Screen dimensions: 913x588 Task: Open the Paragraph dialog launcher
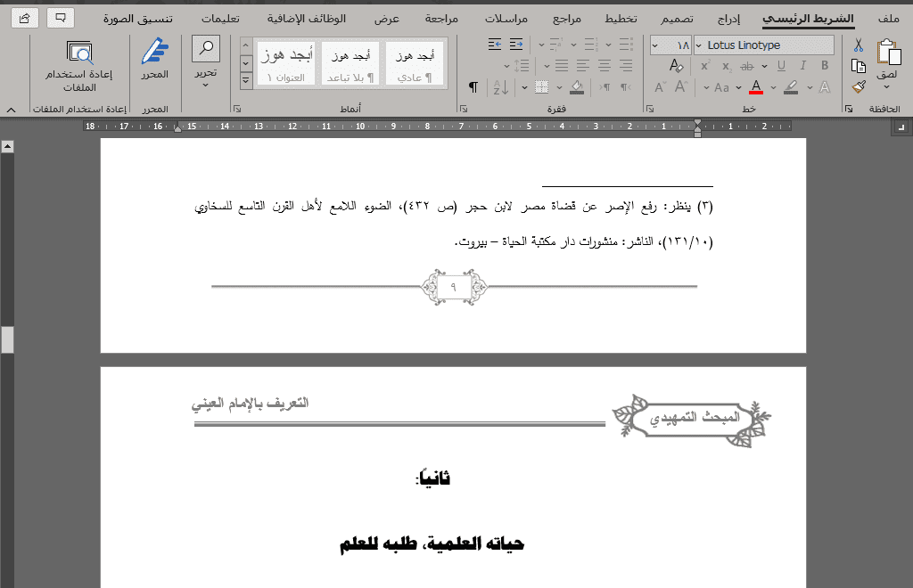464,109
